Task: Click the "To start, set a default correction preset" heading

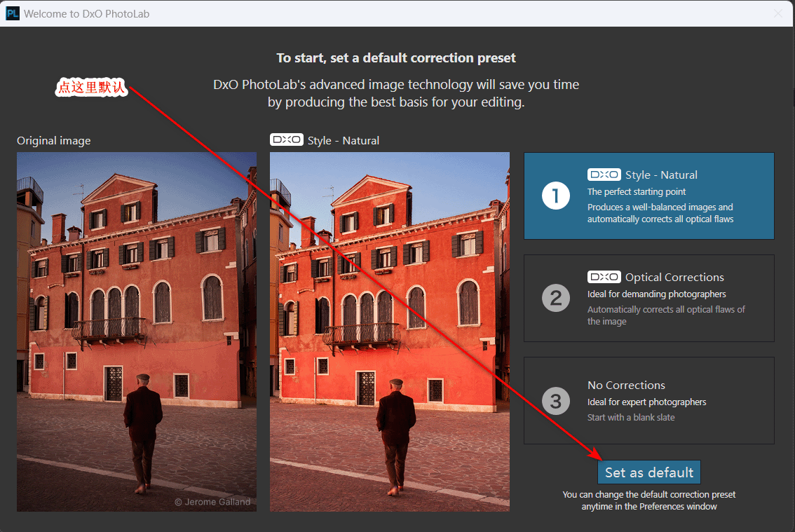Action: [396, 57]
